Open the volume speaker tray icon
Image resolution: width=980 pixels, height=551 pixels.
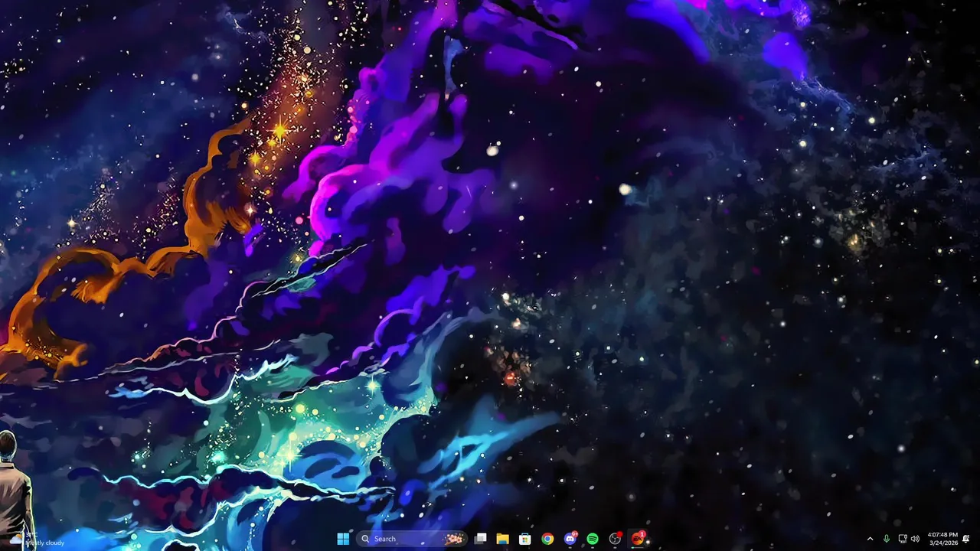(x=915, y=539)
